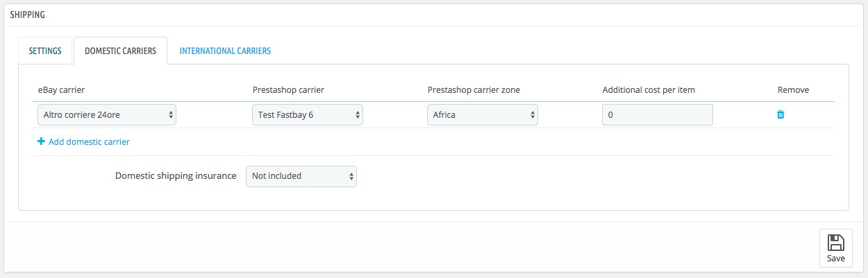
Task: Open the International Carriers tab
Action: [x=225, y=51]
